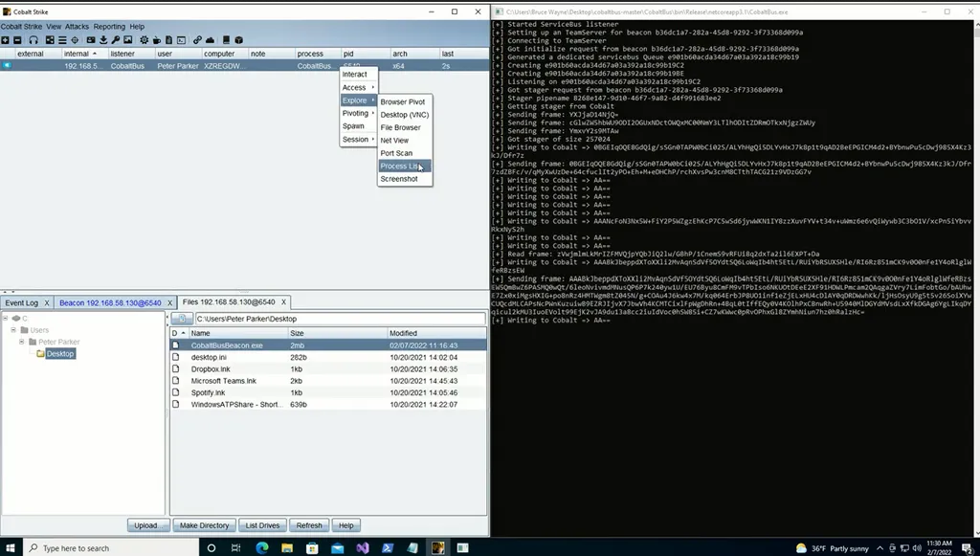
Task: Open Microsoft Edge from the taskbar
Action: click(262, 548)
